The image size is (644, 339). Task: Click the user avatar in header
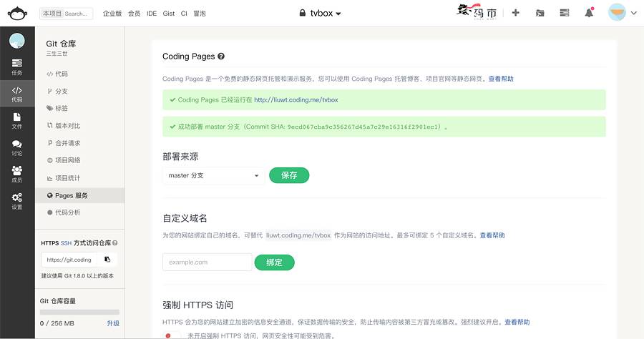(617, 12)
